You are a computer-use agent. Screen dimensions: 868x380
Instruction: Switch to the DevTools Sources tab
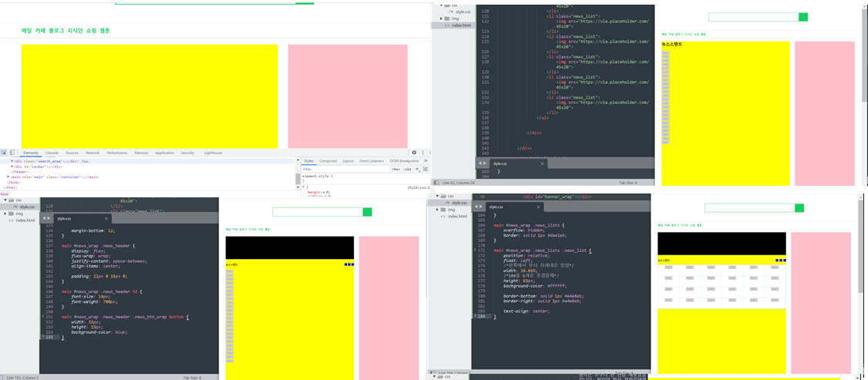(72, 153)
